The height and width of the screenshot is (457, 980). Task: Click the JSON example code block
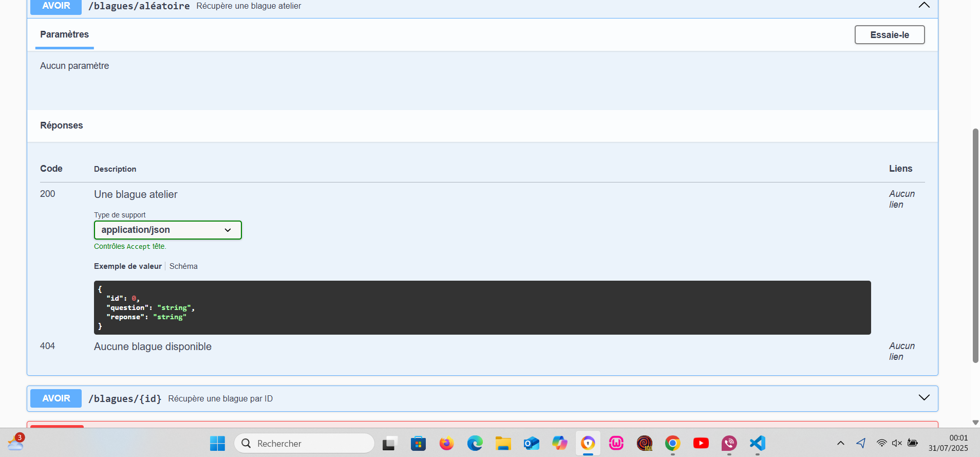[x=482, y=307]
